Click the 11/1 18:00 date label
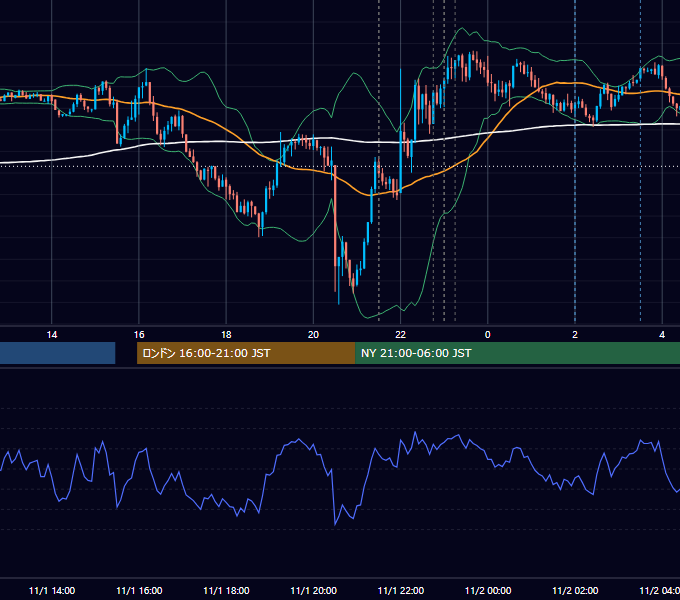Screen dimensions: 680x600 tap(226, 590)
